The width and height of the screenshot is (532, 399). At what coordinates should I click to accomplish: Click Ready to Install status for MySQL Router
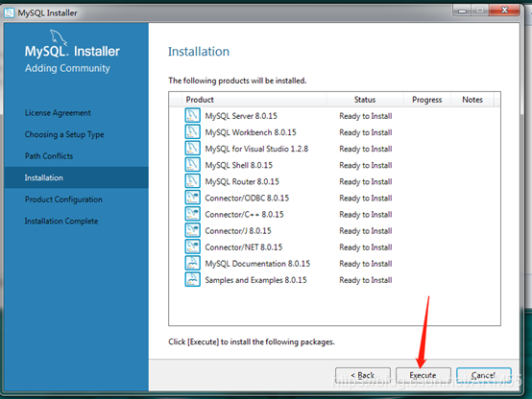tap(366, 181)
